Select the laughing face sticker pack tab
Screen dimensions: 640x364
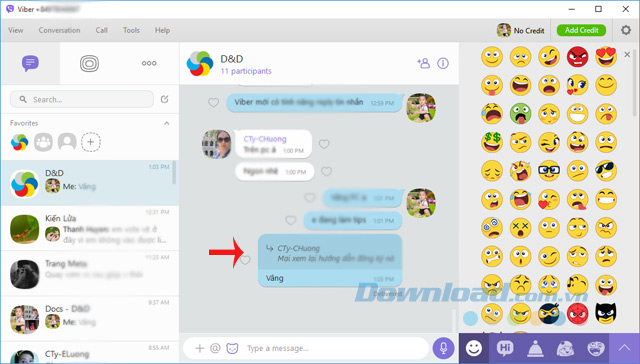point(596,348)
